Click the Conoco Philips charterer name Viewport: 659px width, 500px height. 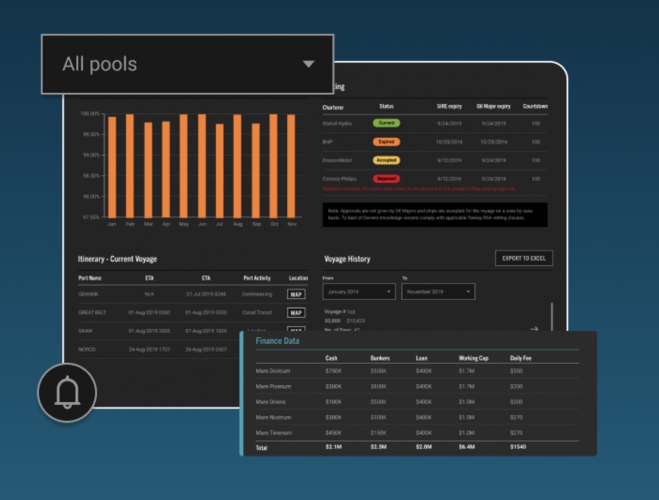[340, 179]
